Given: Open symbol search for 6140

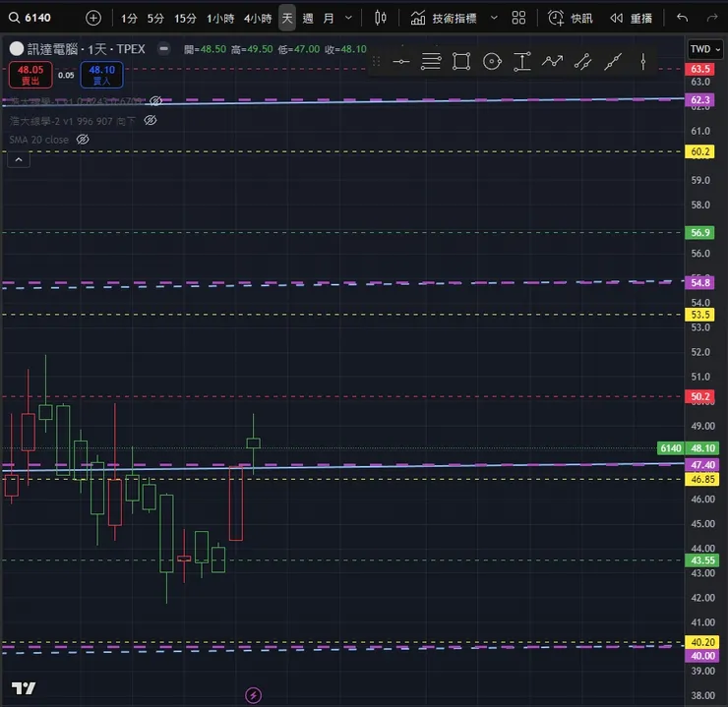Looking at the screenshot, I should [30, 18].
